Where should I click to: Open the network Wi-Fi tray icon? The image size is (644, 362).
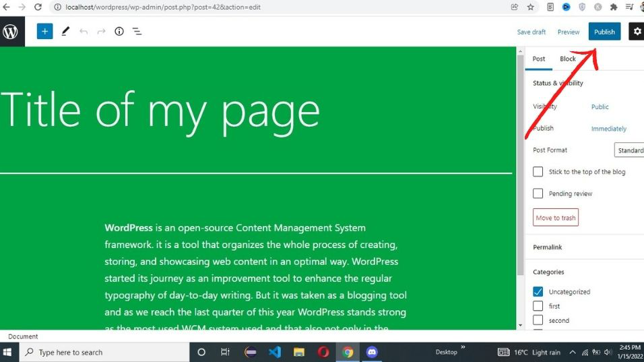585,352
